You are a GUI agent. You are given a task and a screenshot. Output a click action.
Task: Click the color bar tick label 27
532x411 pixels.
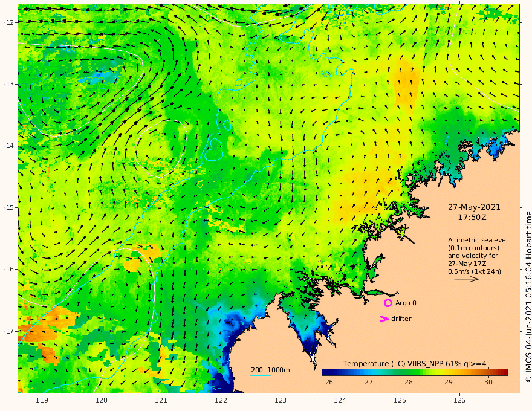368,382
